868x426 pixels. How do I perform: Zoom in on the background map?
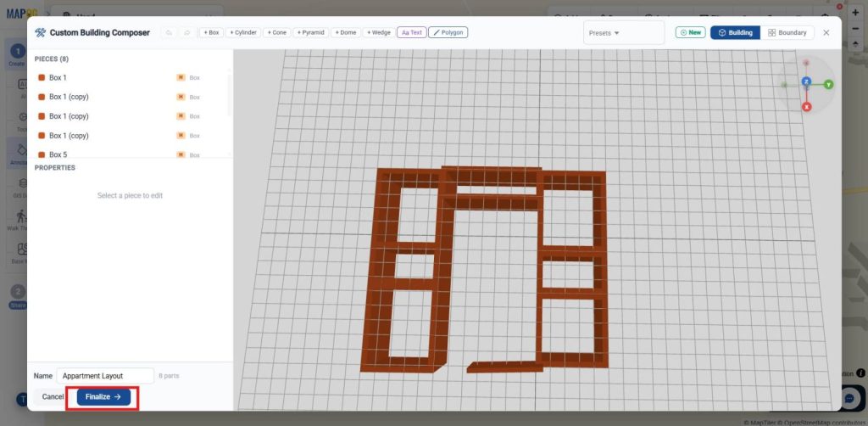click(x=855, y=12)
